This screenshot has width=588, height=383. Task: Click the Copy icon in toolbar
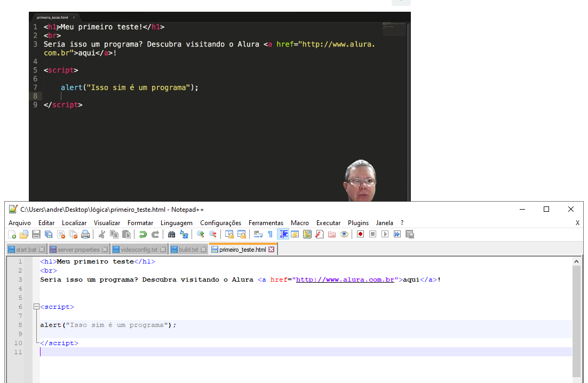114,234
